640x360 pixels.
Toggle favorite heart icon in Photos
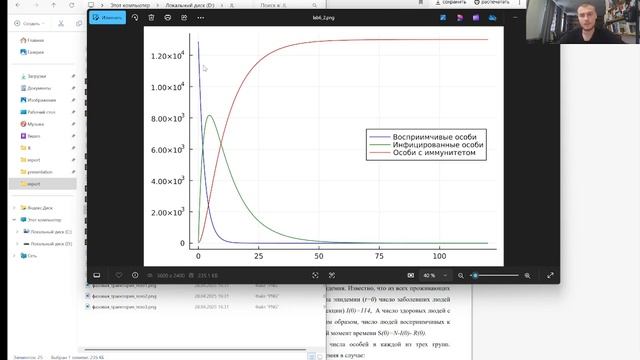coord(119,276)
